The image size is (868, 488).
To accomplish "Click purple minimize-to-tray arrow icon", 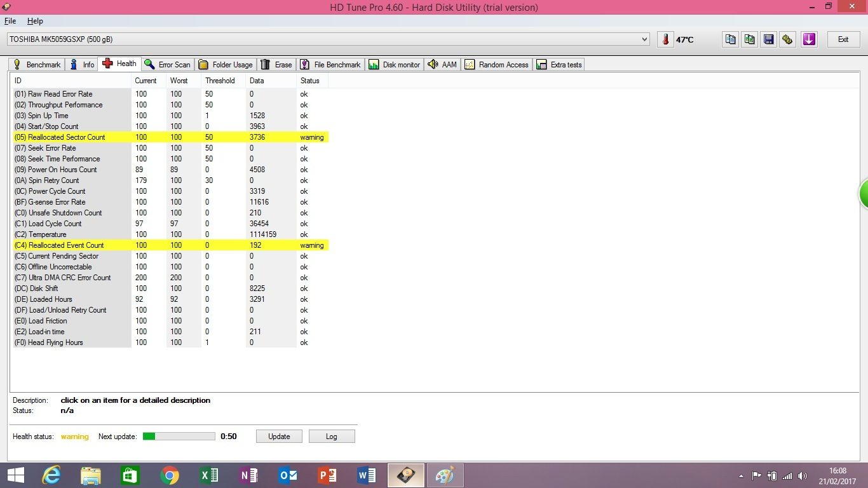I will coord(808,39).
